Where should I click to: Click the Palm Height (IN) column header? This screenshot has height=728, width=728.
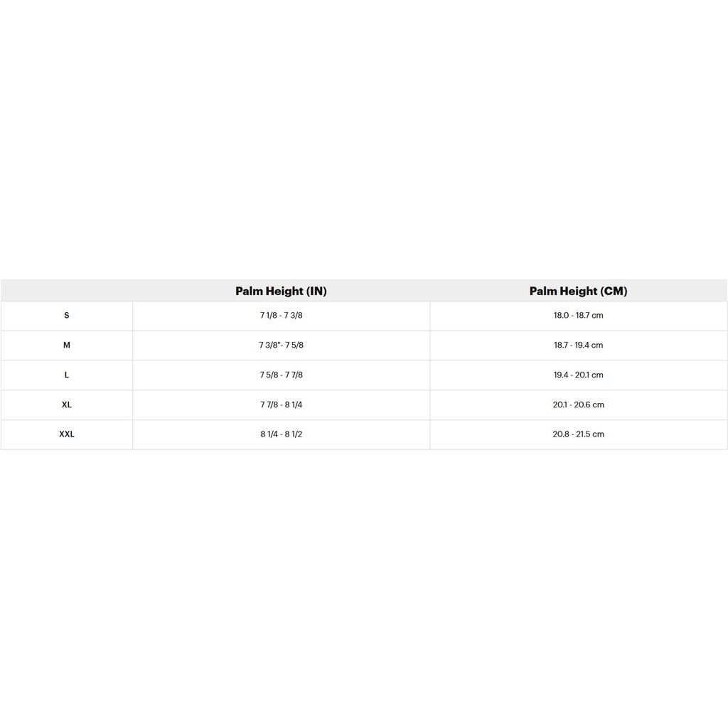281,291
